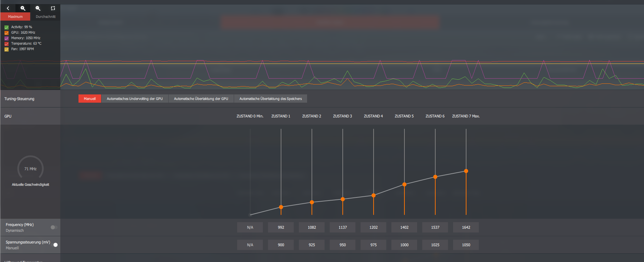The height and width of the screenshot is (262, 644).
Task: Go back using the left arrow icon
Action: tap(8, 8)
